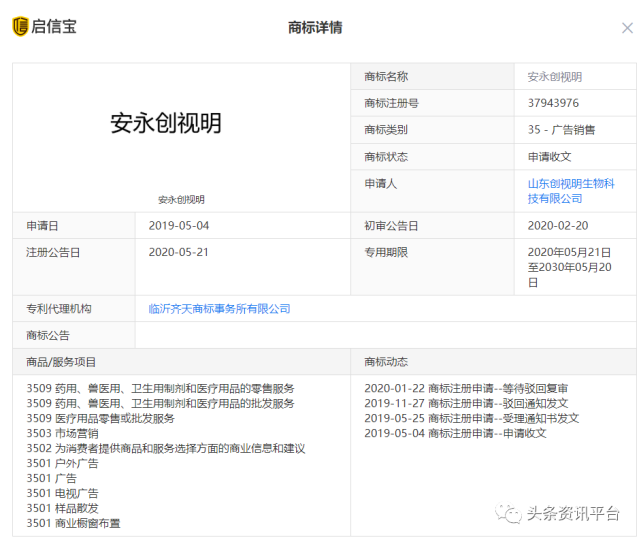Select the registration number 37943976
The width and height of the screenshot is (641, 542).
[553, 103]
